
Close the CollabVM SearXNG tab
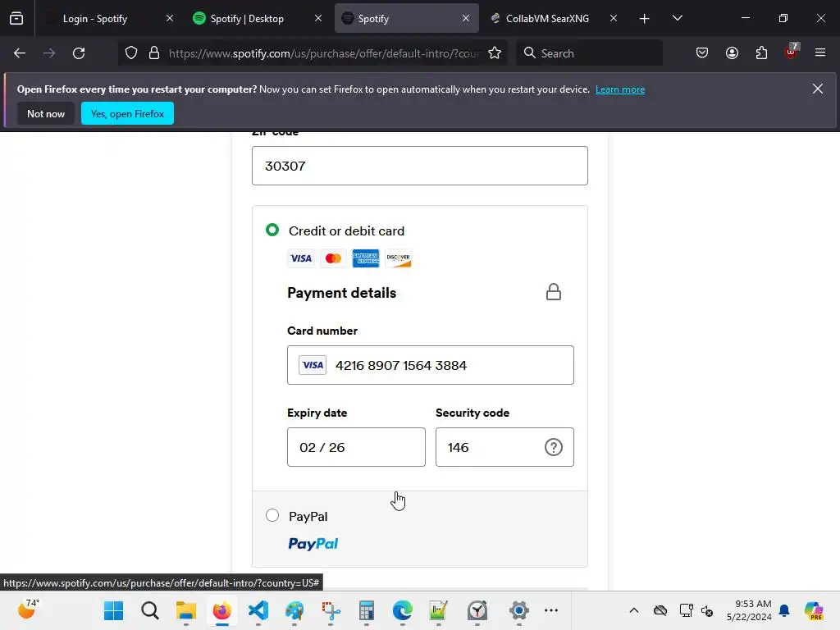(614, 18)
